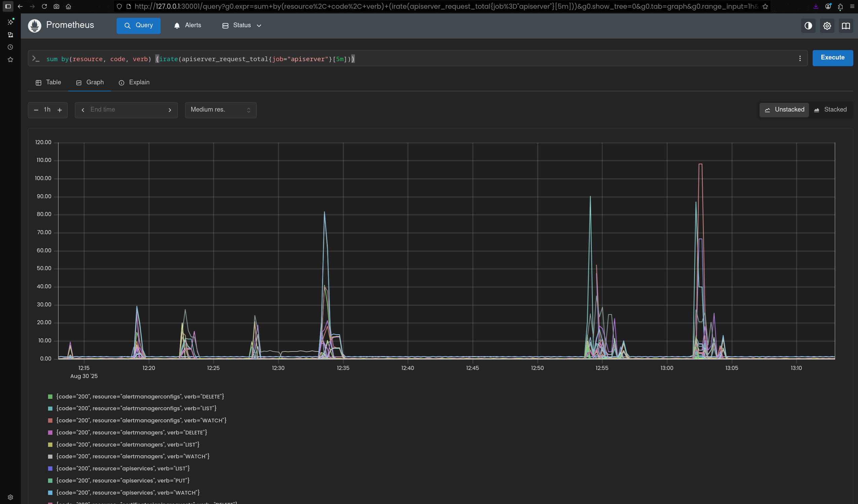Open the Alerts page
Viewport: 858px width, 504px height.
[188, 26]
